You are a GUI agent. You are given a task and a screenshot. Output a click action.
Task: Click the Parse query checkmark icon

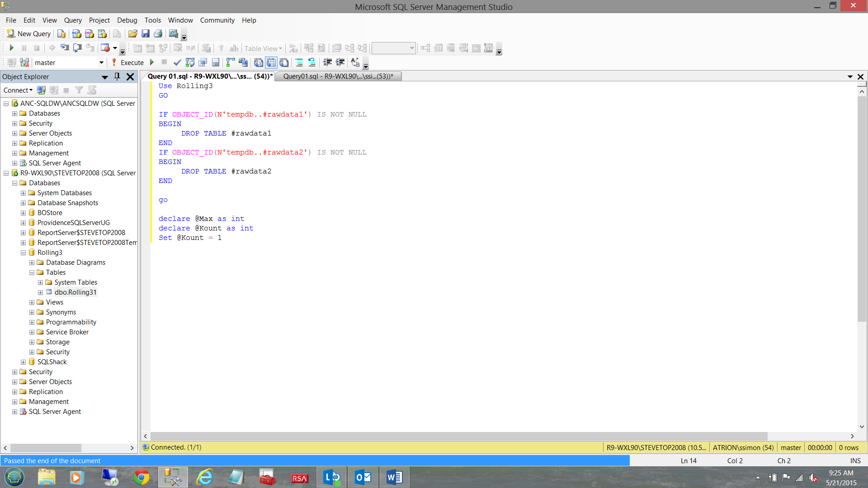[x=177, y=63]
